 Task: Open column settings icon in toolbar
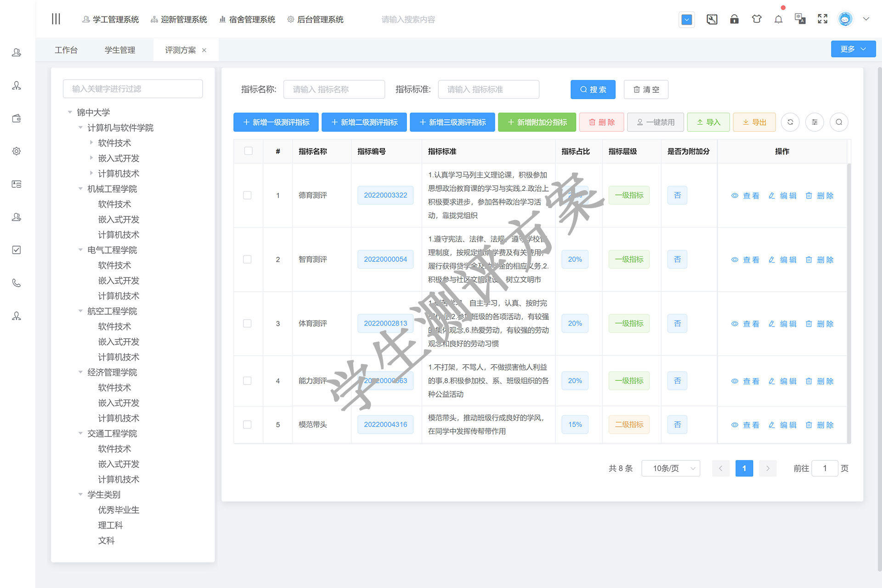tap(814, 122)
